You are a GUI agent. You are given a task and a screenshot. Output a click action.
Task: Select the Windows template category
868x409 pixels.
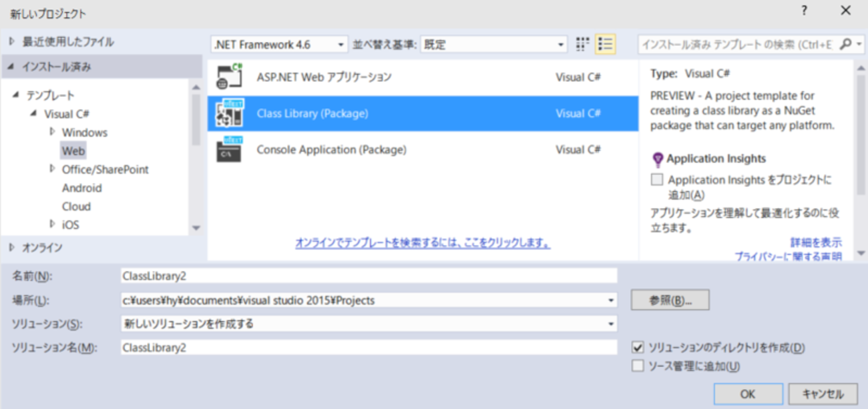tap(85, 132)
